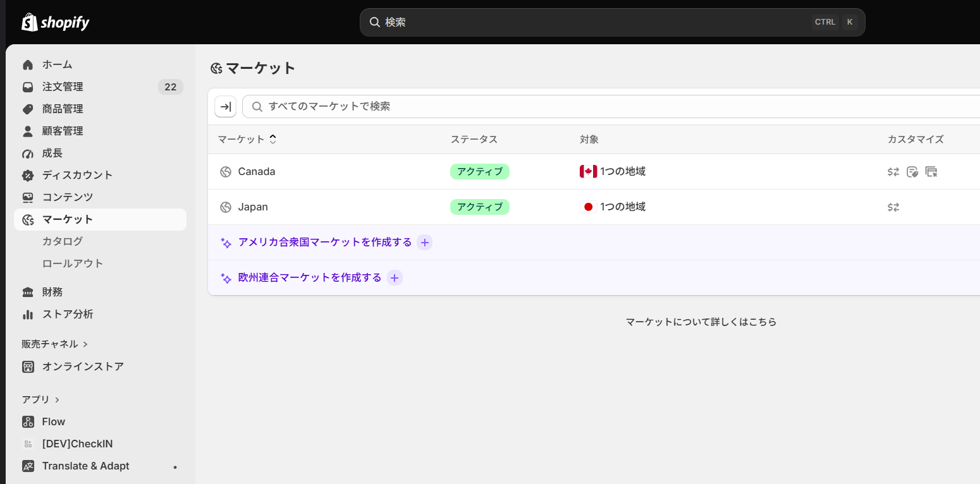980x484 pixels.
Task: Click the カスタマイズ column header
Action: (x=916, y=139)
